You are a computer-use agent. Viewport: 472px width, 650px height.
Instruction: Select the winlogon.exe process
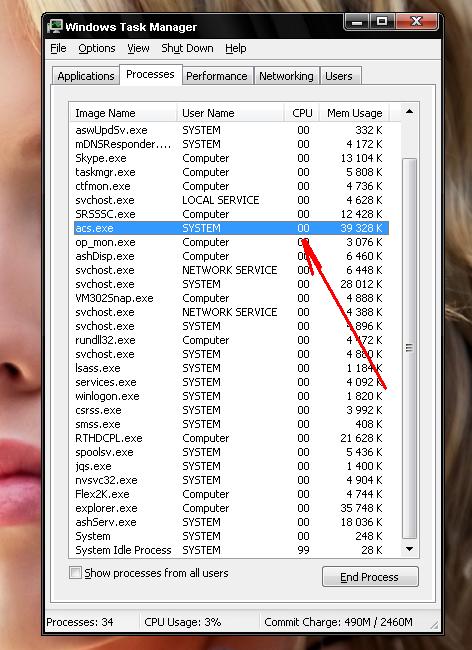(x=229, y=396)
